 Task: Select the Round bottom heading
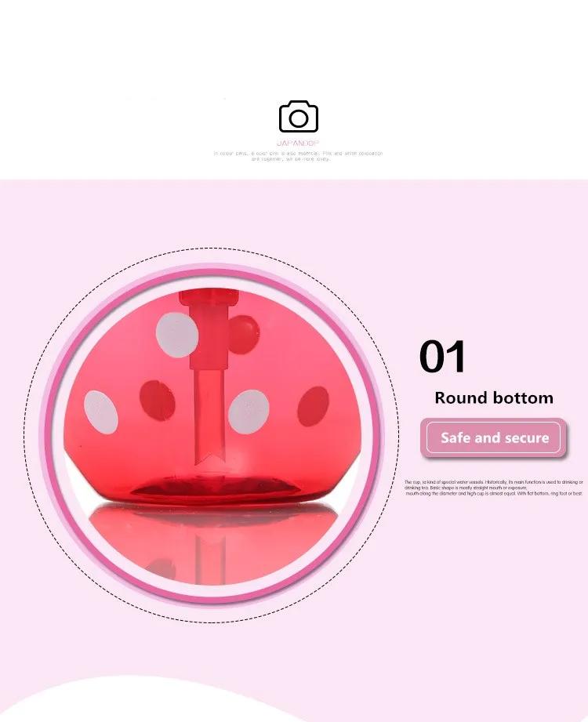pos(494,397)
